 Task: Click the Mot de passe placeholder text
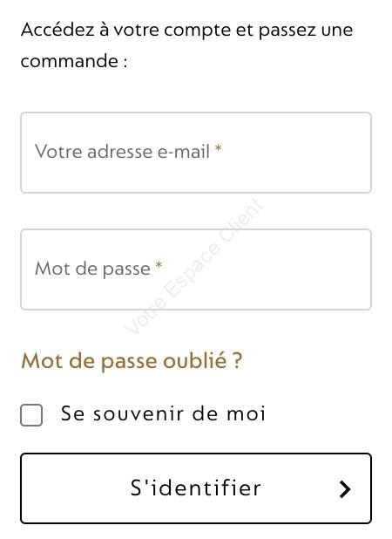tap(92, 269)
